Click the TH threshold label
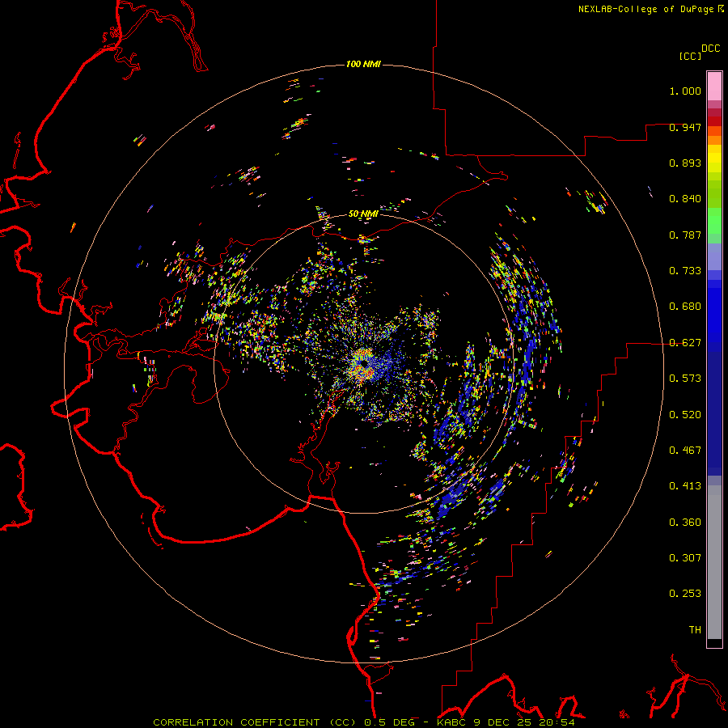The image size is (728, 728). point(695,630)
